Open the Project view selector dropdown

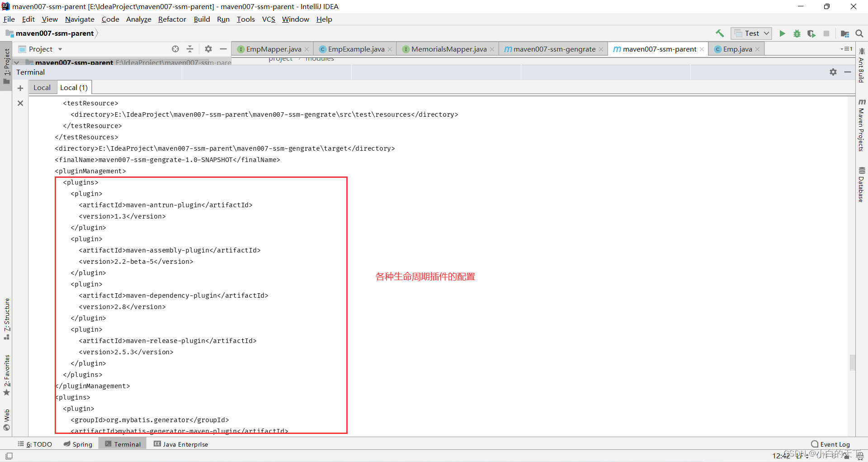[x=40, y=49]
